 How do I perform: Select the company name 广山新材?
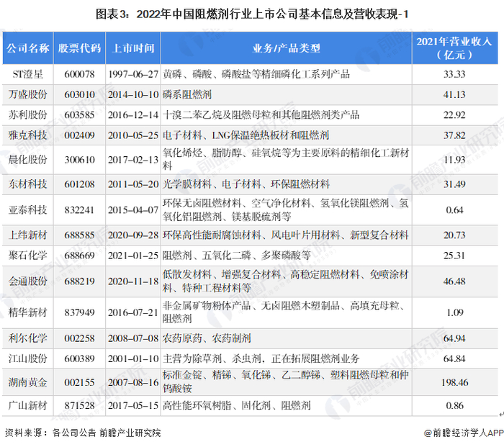pos(28,405)
